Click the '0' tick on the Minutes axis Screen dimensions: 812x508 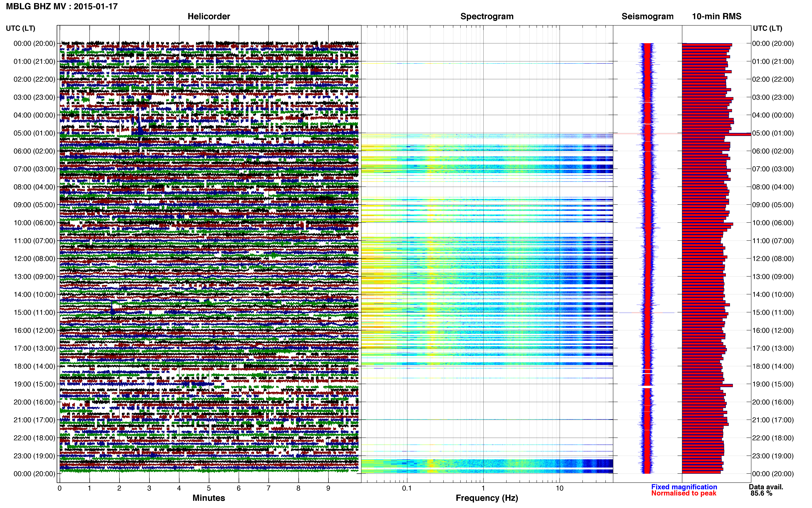pyautogui.click(x=59, y=488)
